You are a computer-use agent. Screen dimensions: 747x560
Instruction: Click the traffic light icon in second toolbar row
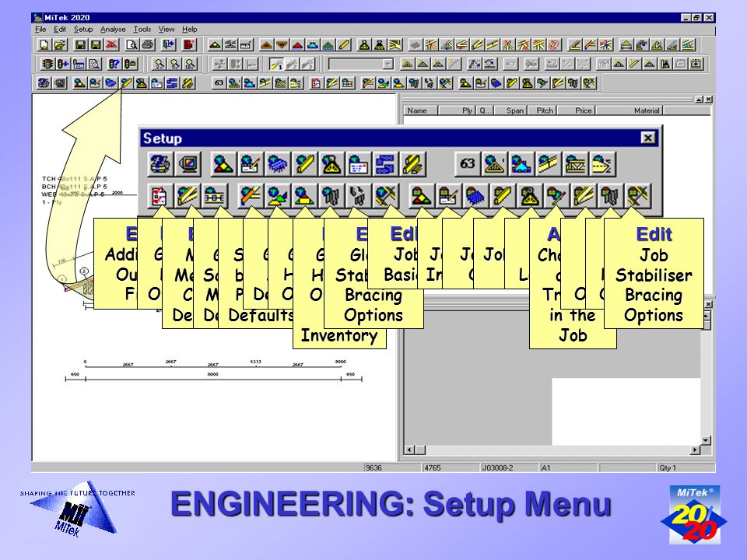pos(47,64)
